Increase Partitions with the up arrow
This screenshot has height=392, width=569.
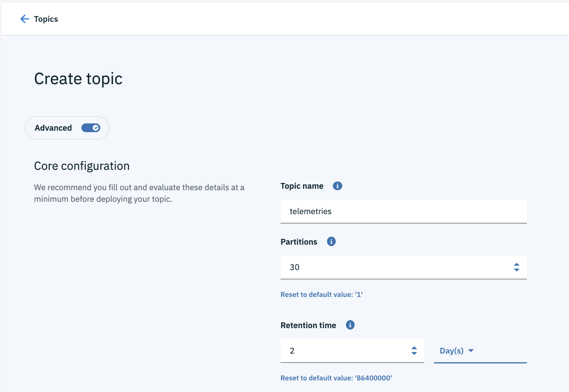(x=516, y=265)
